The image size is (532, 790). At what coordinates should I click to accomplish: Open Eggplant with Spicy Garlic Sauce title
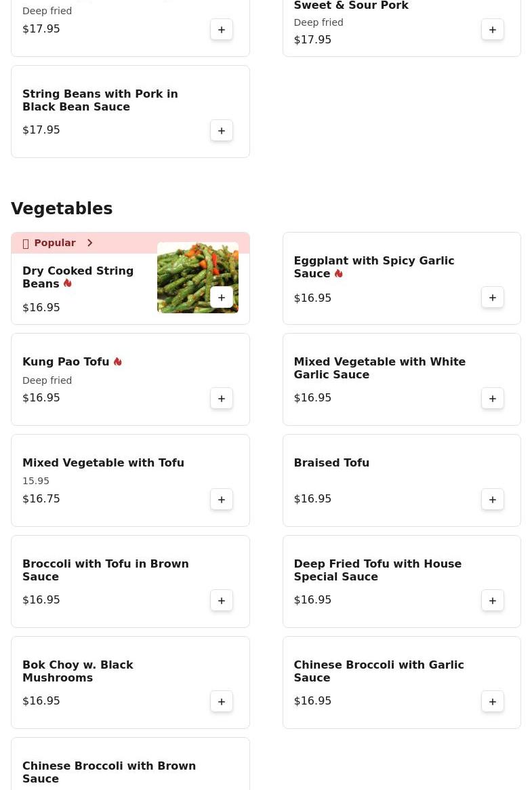pos(374,267)
